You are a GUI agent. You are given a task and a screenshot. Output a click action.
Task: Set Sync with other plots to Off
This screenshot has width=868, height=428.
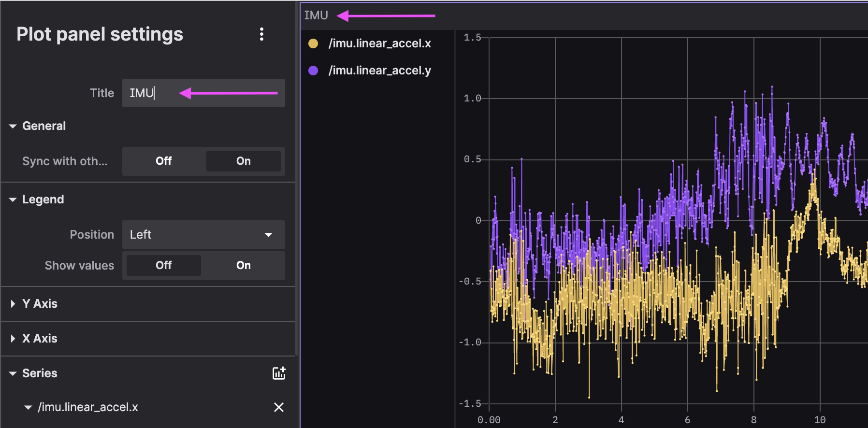(x=164, y=161)
